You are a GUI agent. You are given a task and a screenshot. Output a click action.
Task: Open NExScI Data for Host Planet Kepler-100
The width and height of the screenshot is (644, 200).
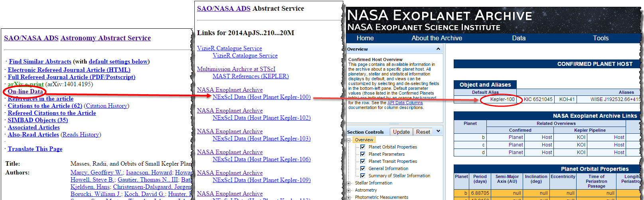coord(261,97)
